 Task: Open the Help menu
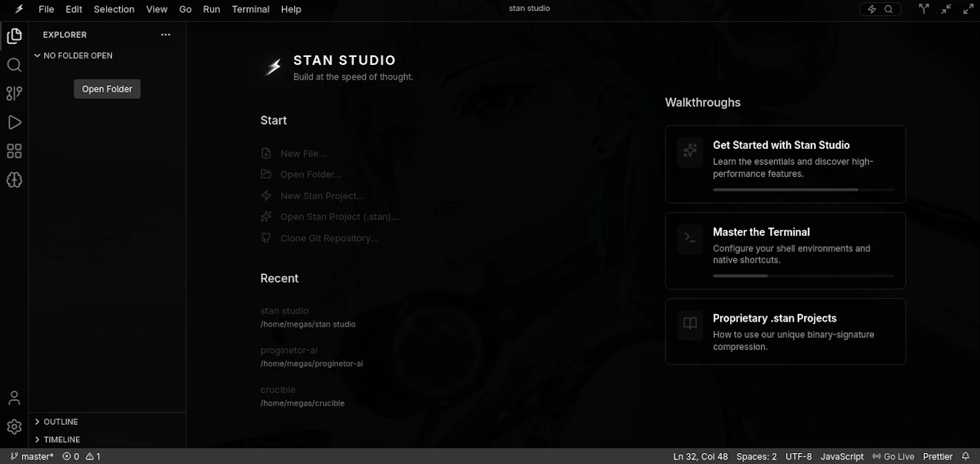pyautogui.click(x=291, y=9)
